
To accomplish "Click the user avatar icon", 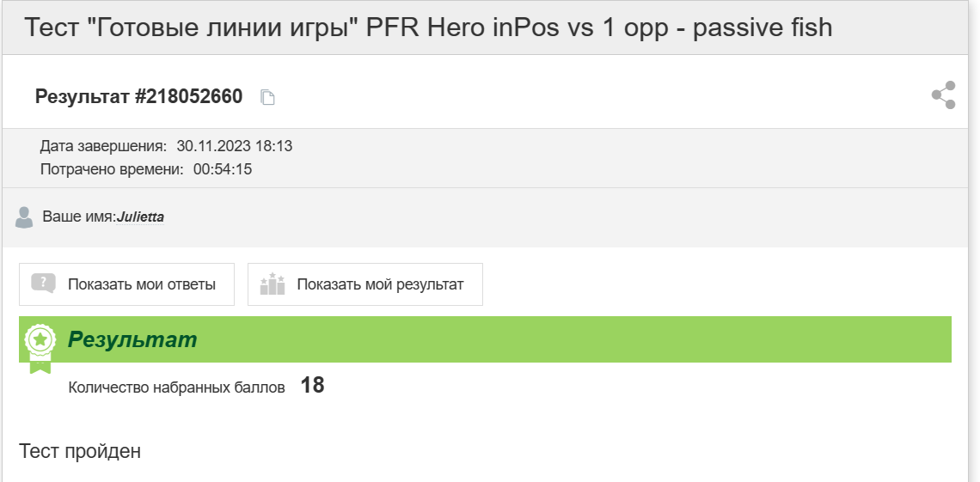I will point(24,217).
